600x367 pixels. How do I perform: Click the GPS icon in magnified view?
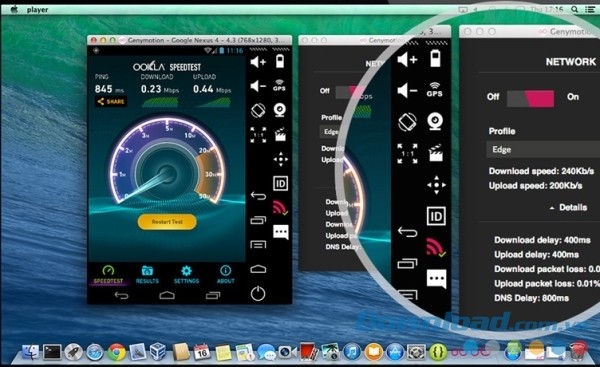pos(435,89)
